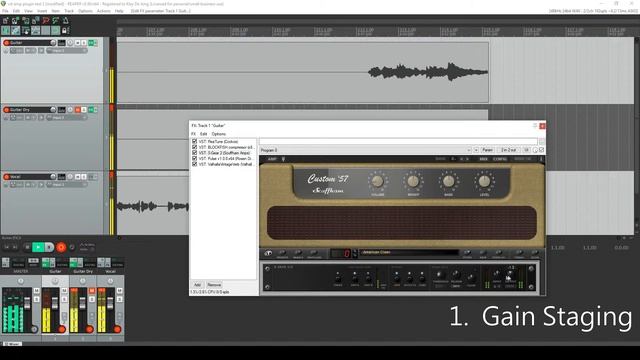Open Project settings from toolbar

(x=36, y=20)
